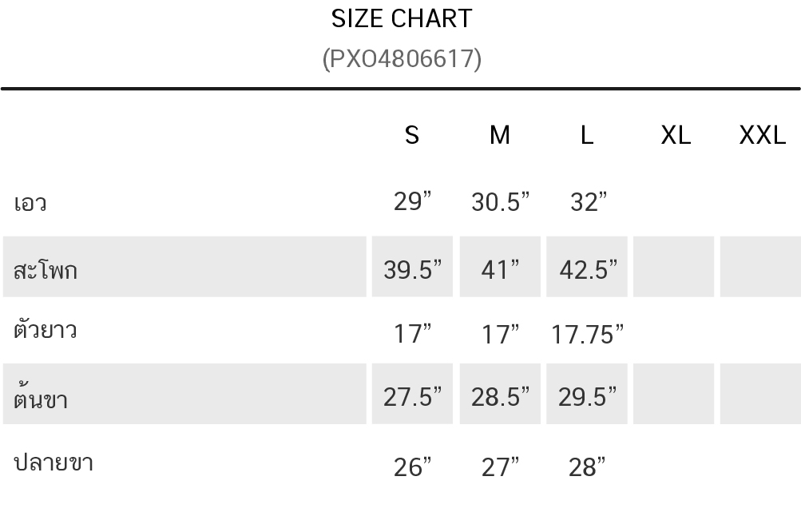Click the 39.5" hip value cell

tap(412, 269)
